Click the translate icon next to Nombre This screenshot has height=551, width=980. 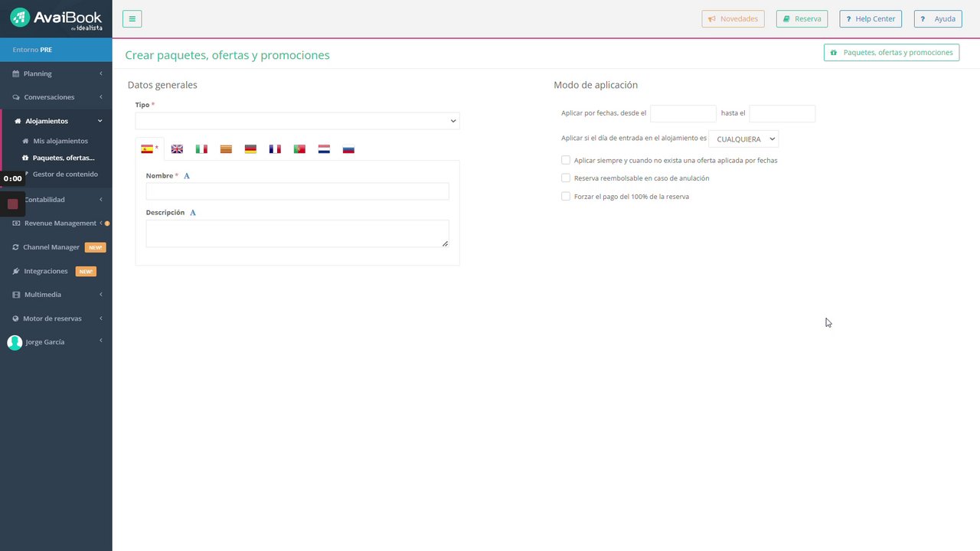click(187, 176)
